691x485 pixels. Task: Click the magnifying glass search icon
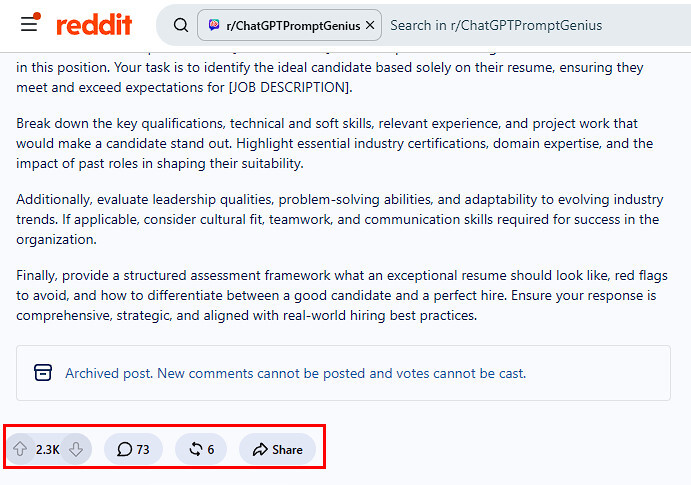click(x=181, y=25)
